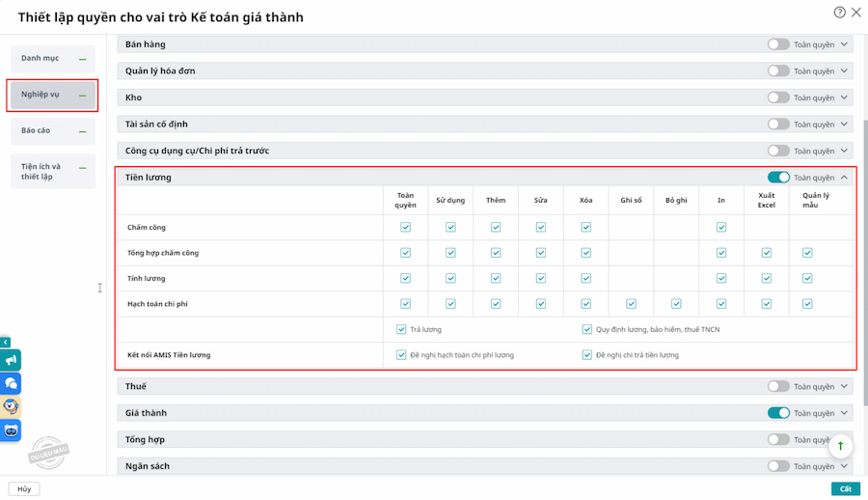868x500 pixels.
Task: Uncheck Đề nghị chi trả tiền lương
Action: tap(587, 355)
